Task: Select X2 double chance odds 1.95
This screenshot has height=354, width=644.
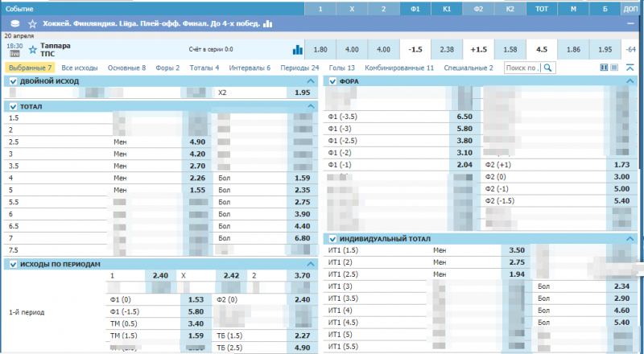Action: (303, 93)
